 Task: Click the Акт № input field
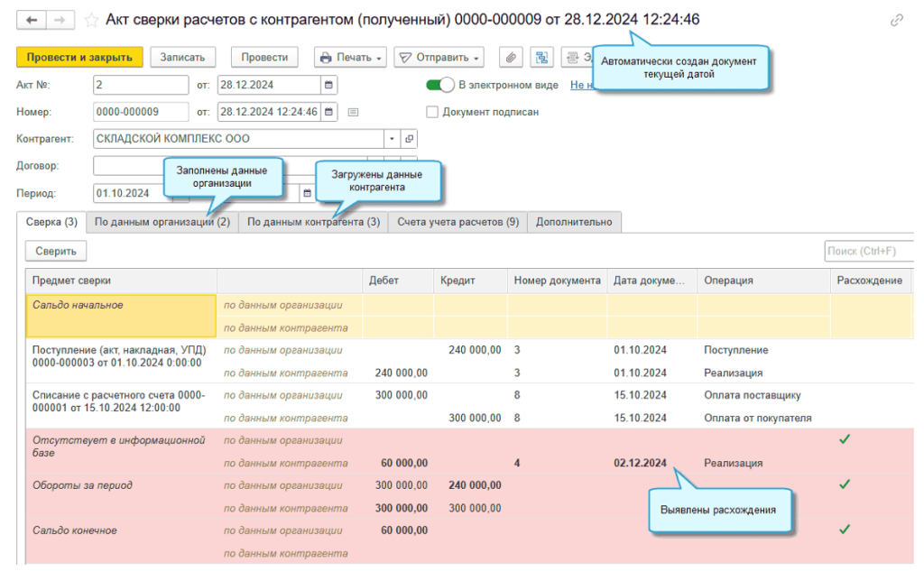pos(141,85)
